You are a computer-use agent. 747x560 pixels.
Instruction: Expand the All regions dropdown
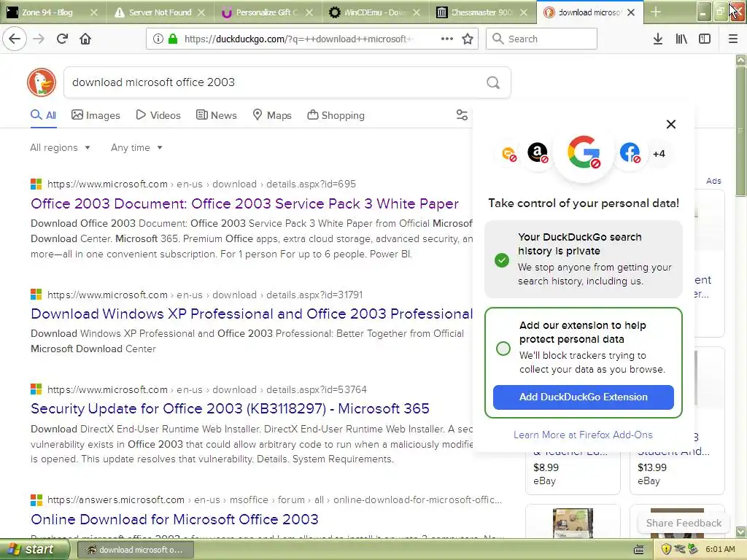tap(60, 147)
